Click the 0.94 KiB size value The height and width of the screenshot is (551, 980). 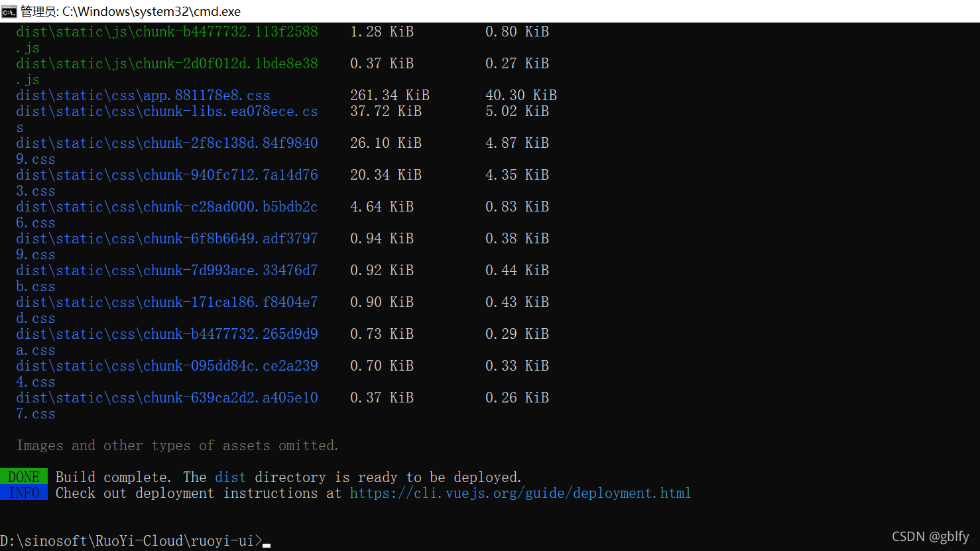[382, 239]
